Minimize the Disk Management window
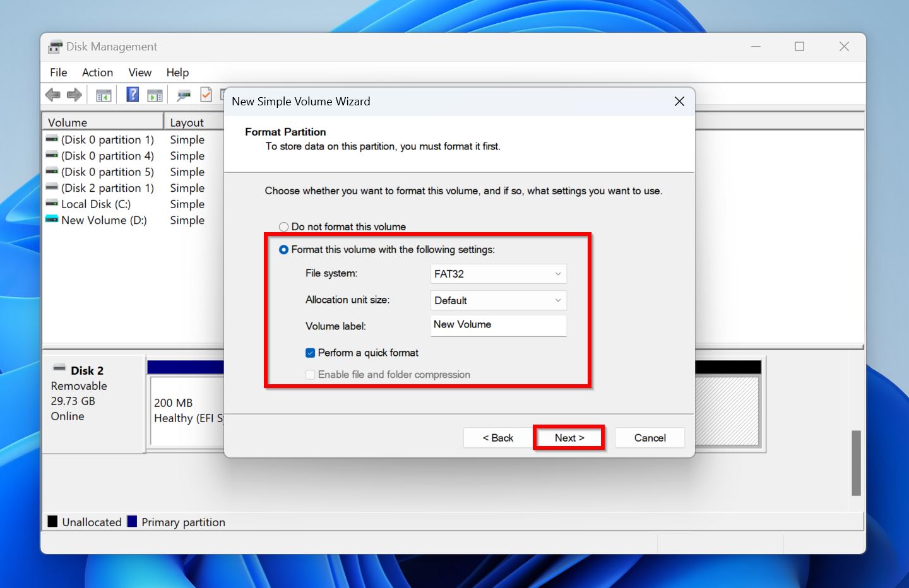 (756, 47)
